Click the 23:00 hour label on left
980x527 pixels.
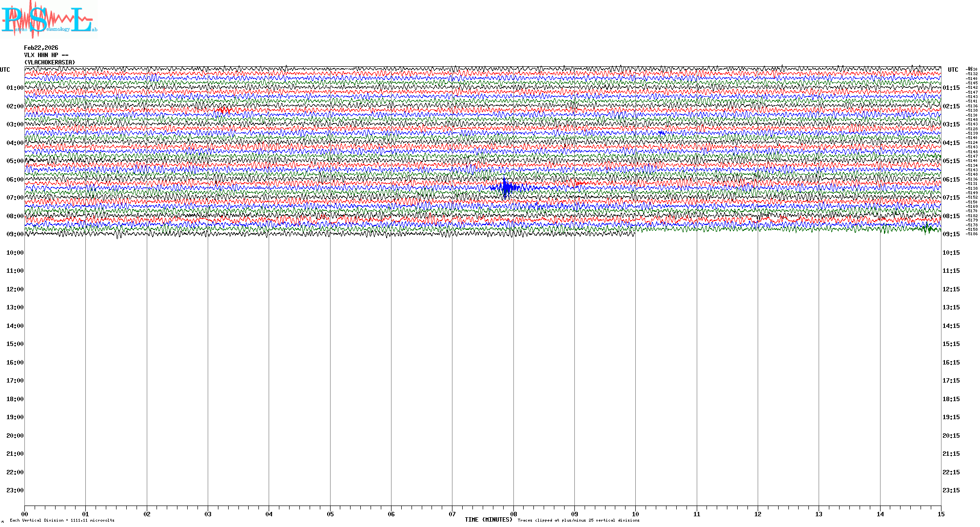tap(15, 490)
